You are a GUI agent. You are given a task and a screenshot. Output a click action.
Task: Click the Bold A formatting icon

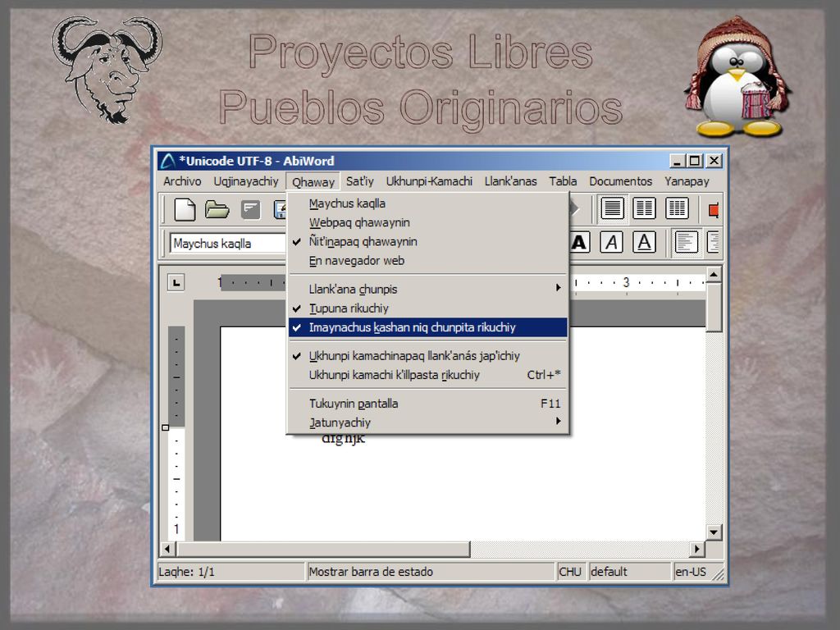tap(580, 243)
